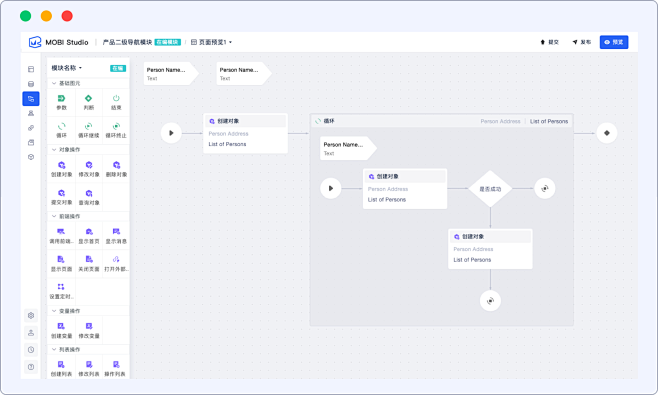Click the 提交 submit button
The width and height of the screenshot is (658, 395).
pos(550,42)
